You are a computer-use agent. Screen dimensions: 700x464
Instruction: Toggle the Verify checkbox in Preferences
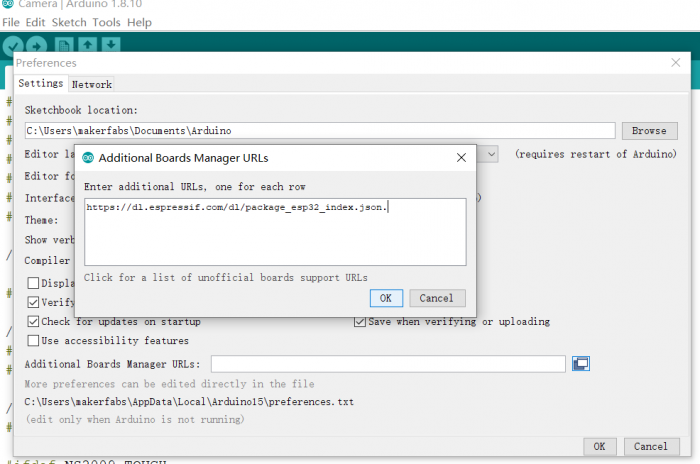[x=33, y=302]
